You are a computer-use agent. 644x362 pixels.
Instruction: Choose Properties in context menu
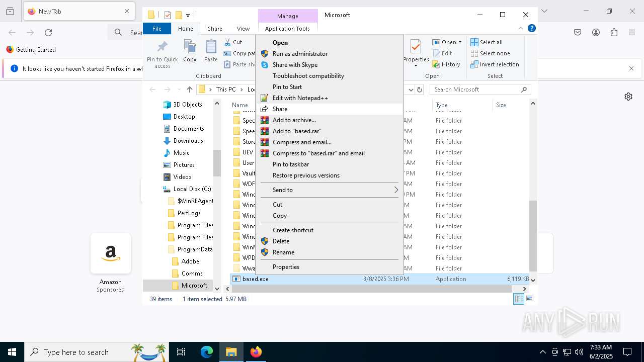point(330,267)
